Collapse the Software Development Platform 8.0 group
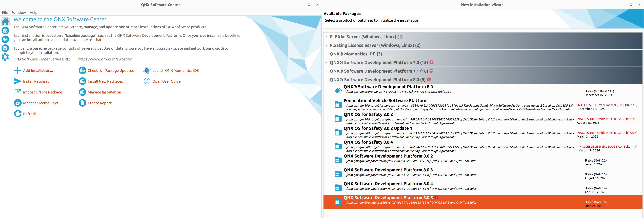 coord(326,80)
